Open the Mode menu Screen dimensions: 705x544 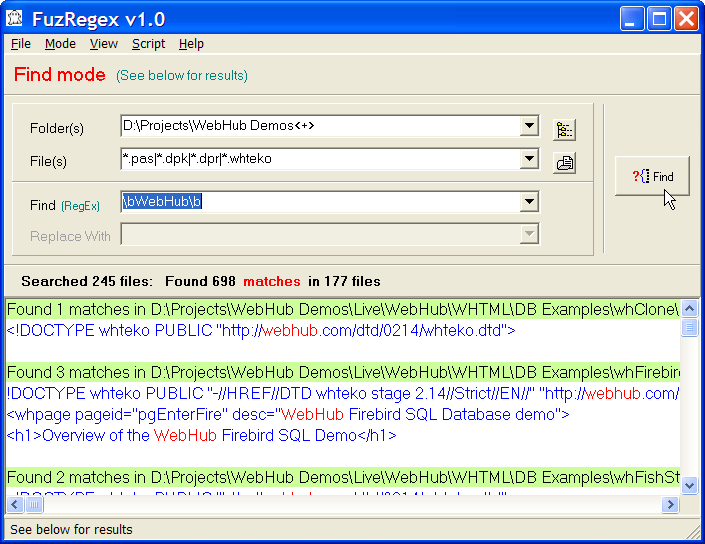(60, 44)
